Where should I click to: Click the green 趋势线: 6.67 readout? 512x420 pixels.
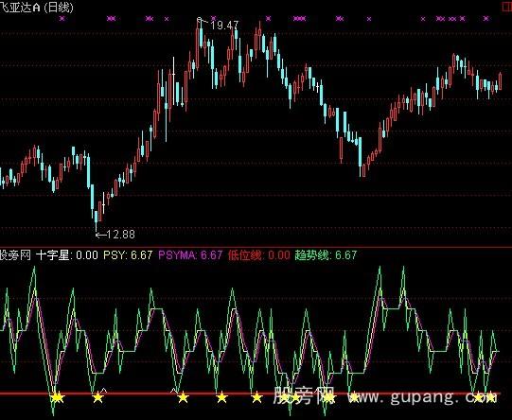326,254
